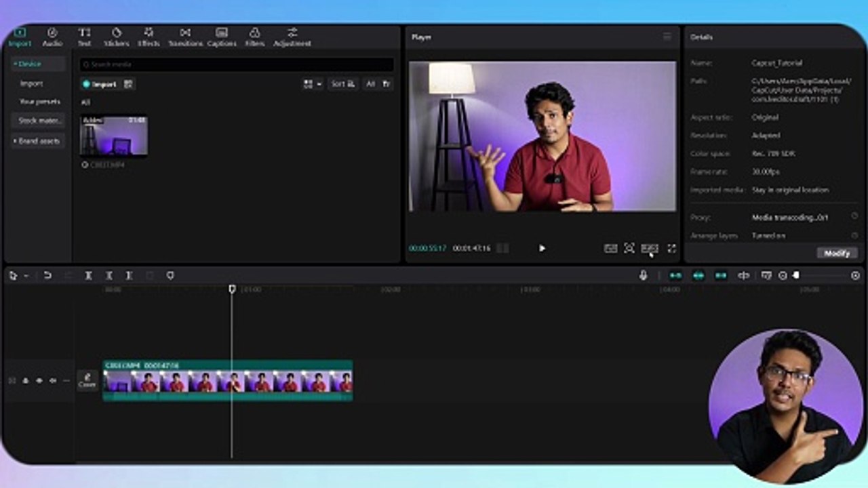The width and height of the screenshot is (868, 488).
Task: Toggle main track magnet in timeline
Action: [675, 276]
